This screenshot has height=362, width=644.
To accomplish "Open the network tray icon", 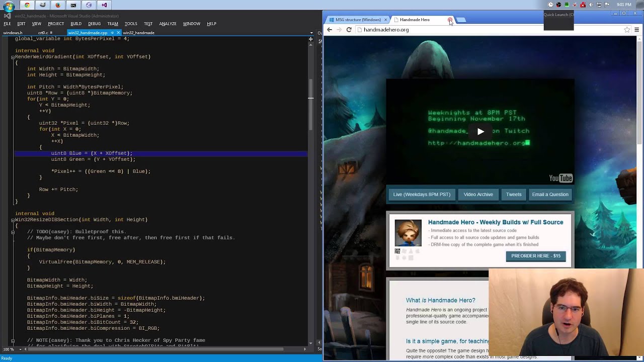I will click(x=599, y=5).
